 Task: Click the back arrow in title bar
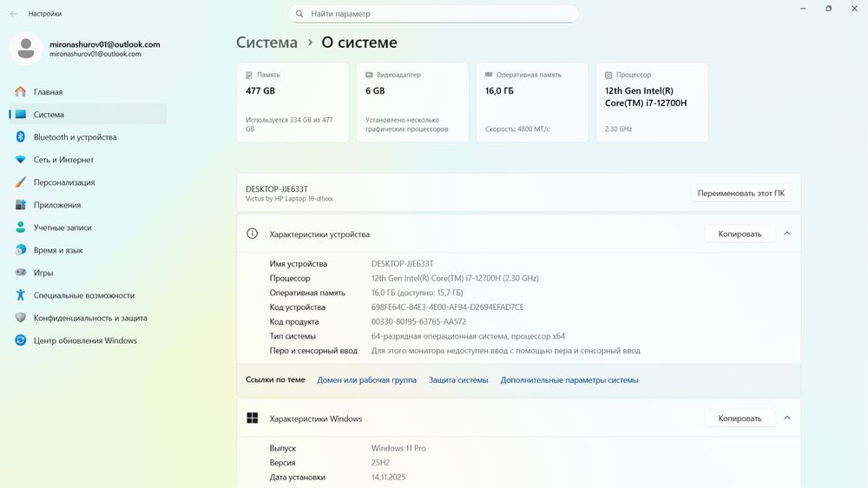pyautogui.click(x=13, y=14)
